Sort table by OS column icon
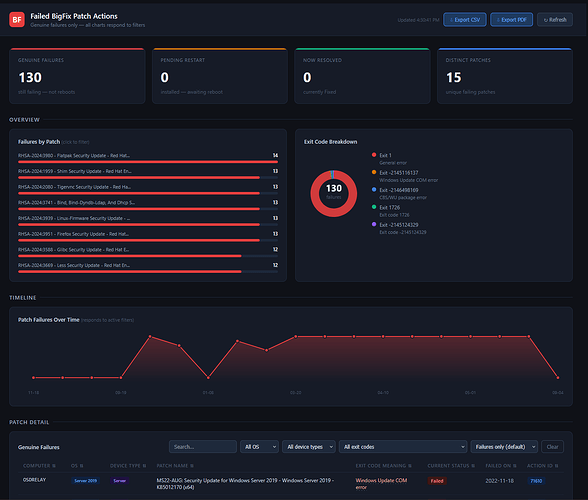The image size is (588, 500). [81, 466]
